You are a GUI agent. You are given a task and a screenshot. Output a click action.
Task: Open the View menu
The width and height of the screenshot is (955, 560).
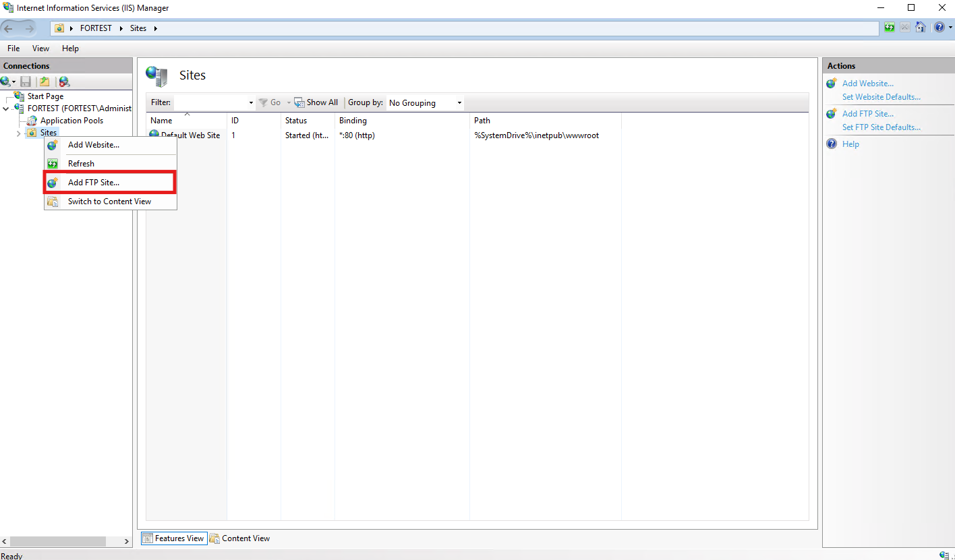pos(40,49)
